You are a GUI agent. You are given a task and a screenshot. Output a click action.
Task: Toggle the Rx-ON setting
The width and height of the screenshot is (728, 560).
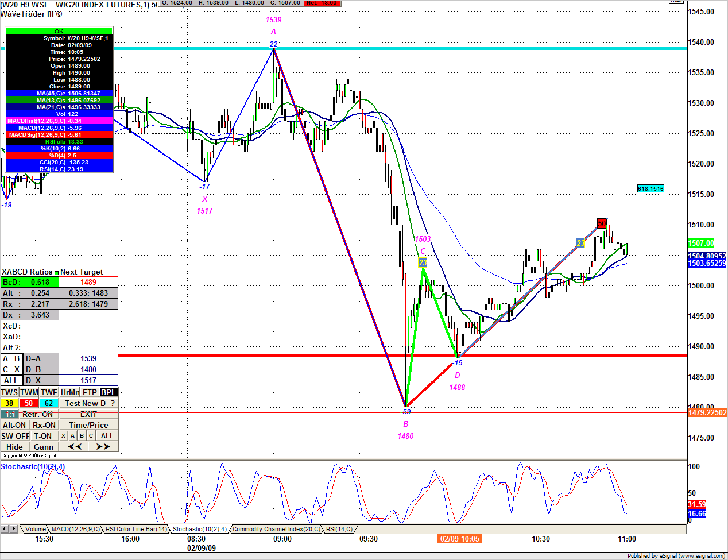pos(44,425)
